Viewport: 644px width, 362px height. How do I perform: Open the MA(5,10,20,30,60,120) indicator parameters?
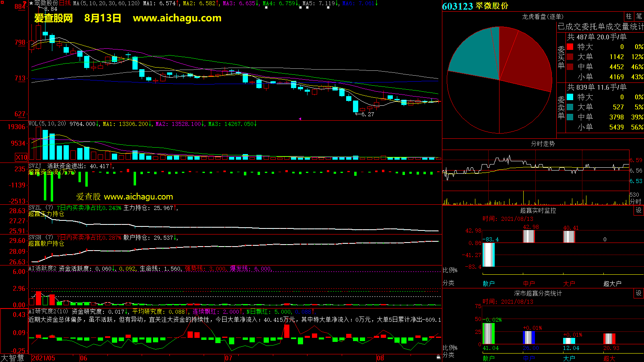[x=106, y=3]
